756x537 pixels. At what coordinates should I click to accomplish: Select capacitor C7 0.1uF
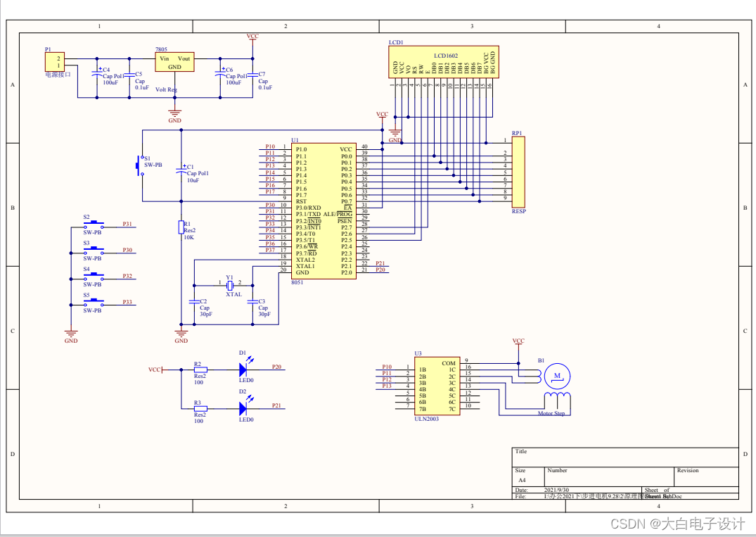pos(252,76)
